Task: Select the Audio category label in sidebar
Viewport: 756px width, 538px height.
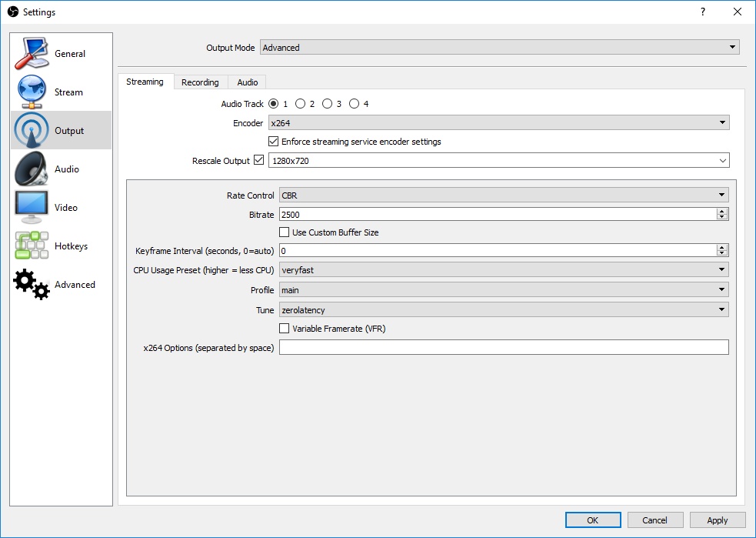Action: tap(67, 169)
